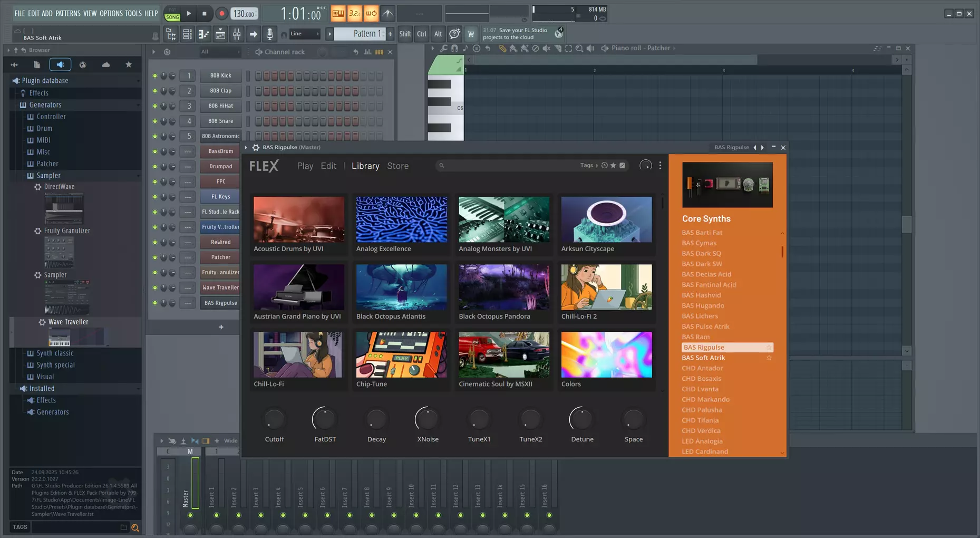Switch to the FLEX Store tab
Viewport: 980px width, 538px height.
(x=398, y=166)
